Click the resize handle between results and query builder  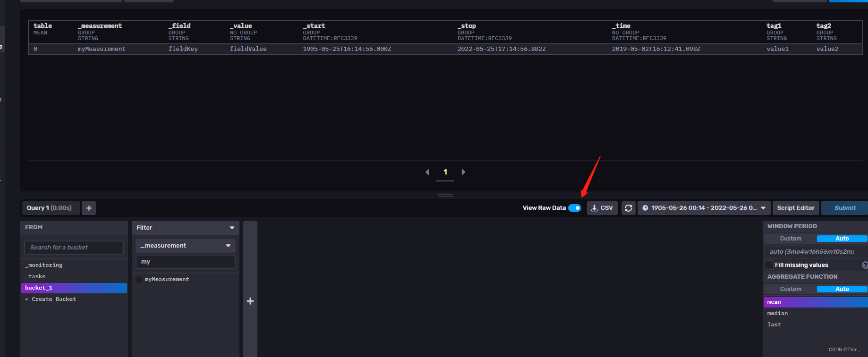pos(445,195)
